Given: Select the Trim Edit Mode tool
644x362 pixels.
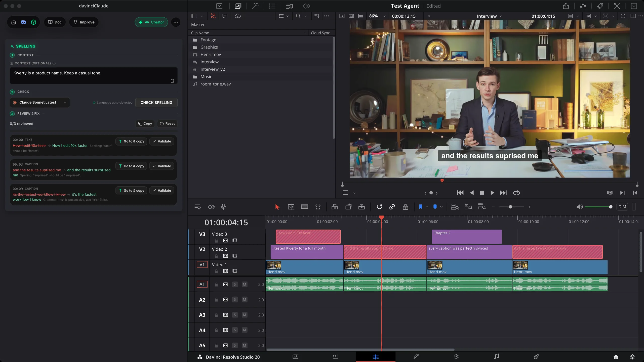Looking at the screenshot, I should click(291, 207).
